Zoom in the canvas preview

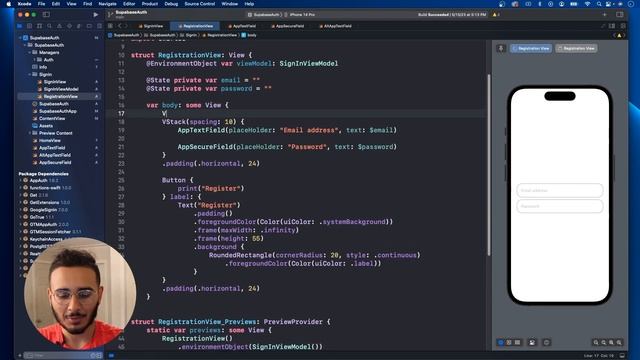point(619,343)
